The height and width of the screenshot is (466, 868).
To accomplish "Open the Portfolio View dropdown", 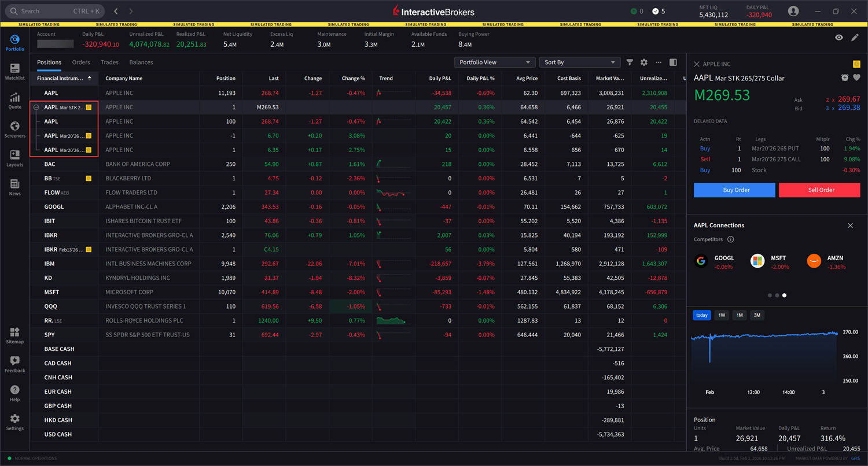I will (x=495, y=62).
